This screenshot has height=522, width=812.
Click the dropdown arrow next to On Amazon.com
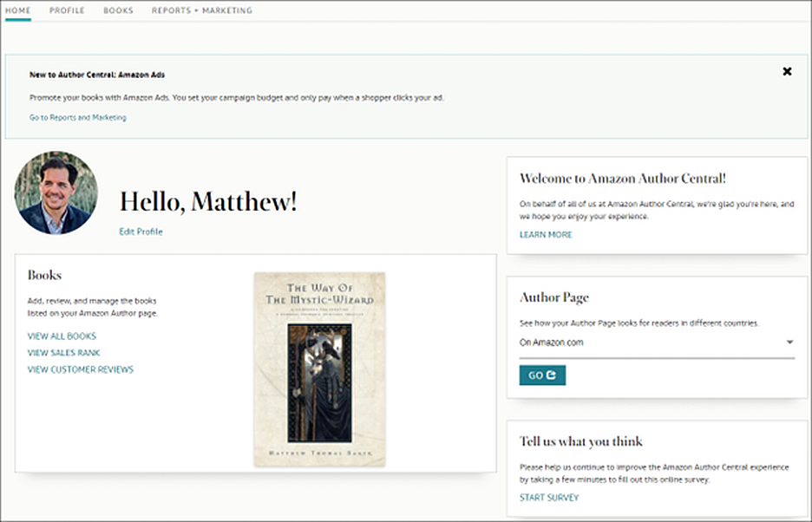pos(788,342)
